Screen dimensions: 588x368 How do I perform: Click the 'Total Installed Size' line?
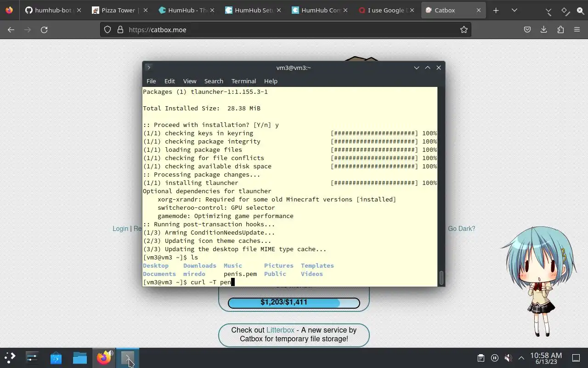(x=202, y=108)
